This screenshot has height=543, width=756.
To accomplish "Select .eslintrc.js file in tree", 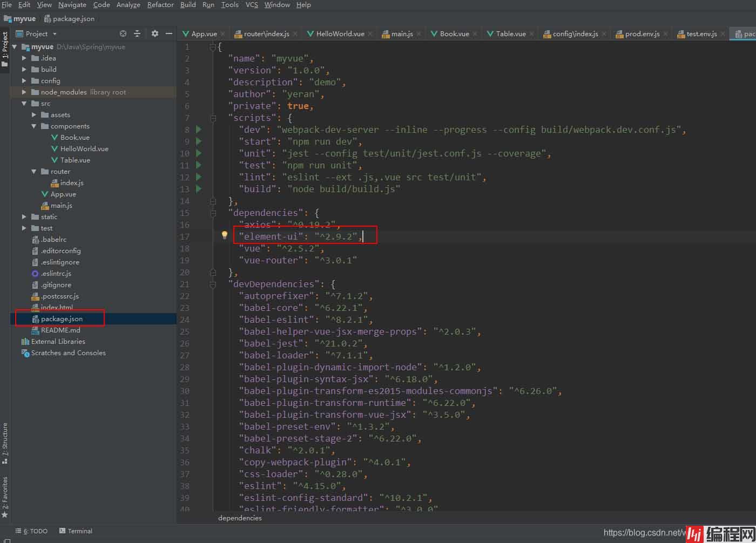I will click(52, 273).
